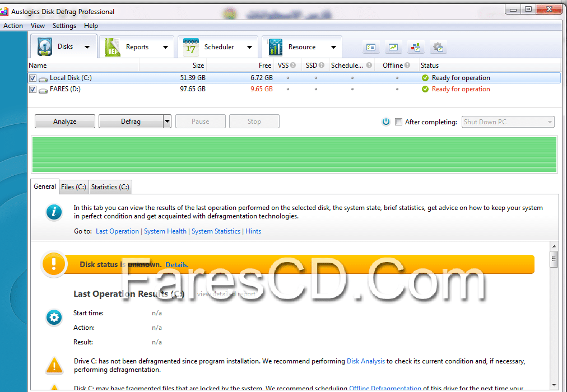Sort by the Status column header

click(x=490, y=66)
